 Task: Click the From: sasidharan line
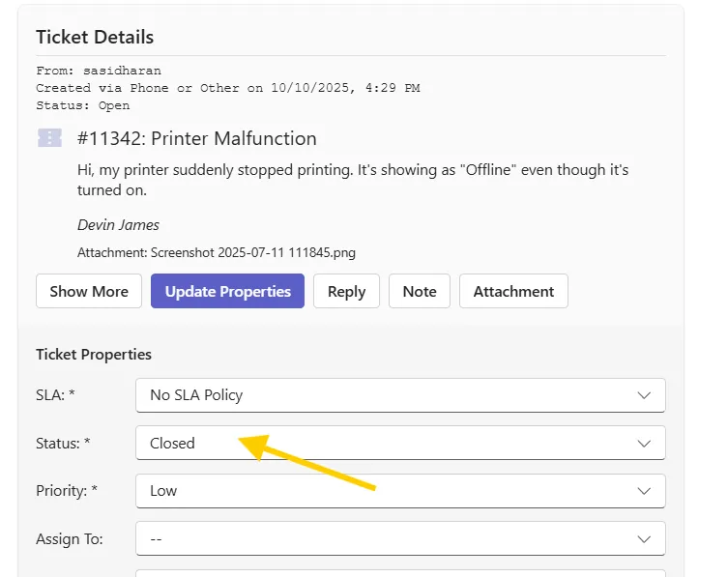click(99, 71)
